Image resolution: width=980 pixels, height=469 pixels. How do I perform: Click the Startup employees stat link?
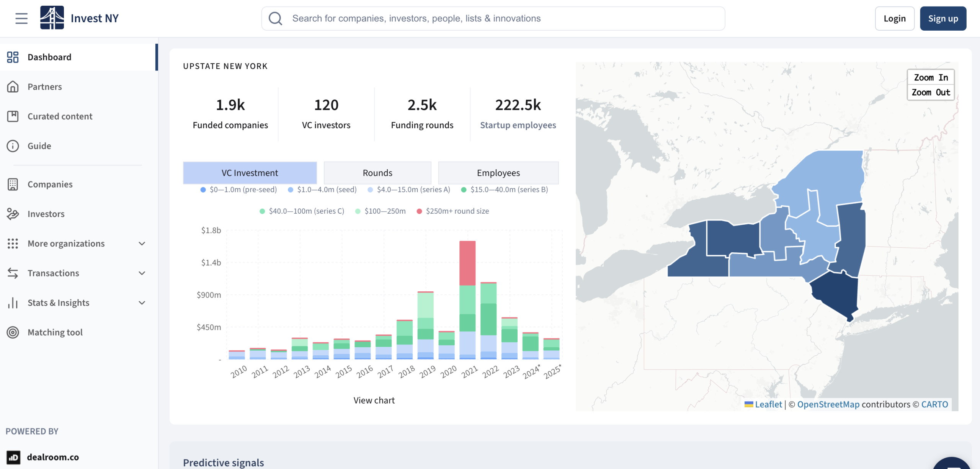[x=518, y=125]
